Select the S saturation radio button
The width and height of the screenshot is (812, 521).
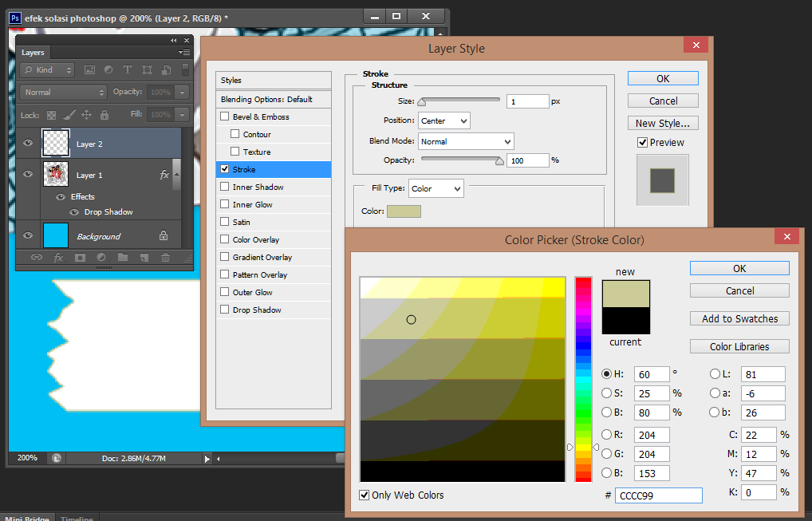pyautogui.click(x=607, y=393)
